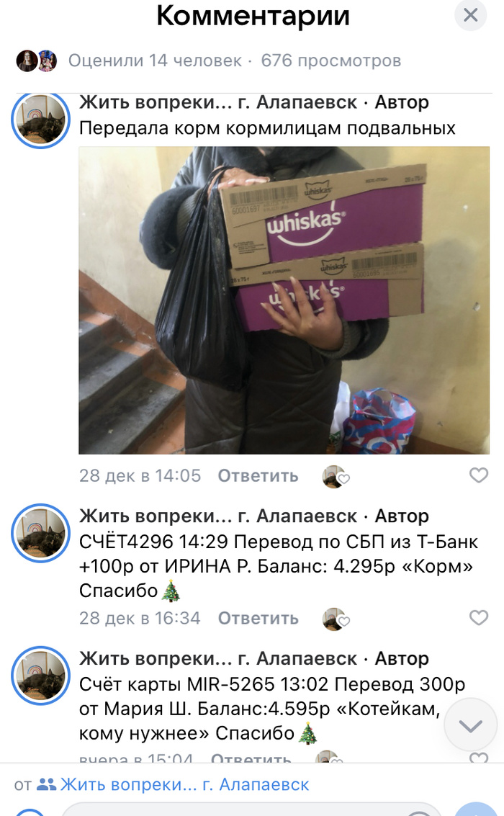The width and height of the screenshot is (504, 816).
Task: Open avatars of people who liked
Action: [x=37, y=61]
